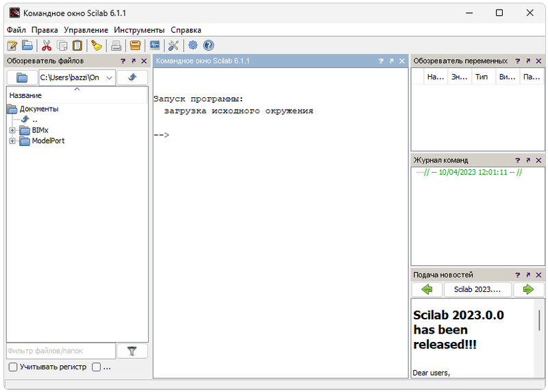The image size is (548, 392).
Task: Toggle the unlabeled checkbox beside Учитывать регистр
Action: tap(97, 367)
